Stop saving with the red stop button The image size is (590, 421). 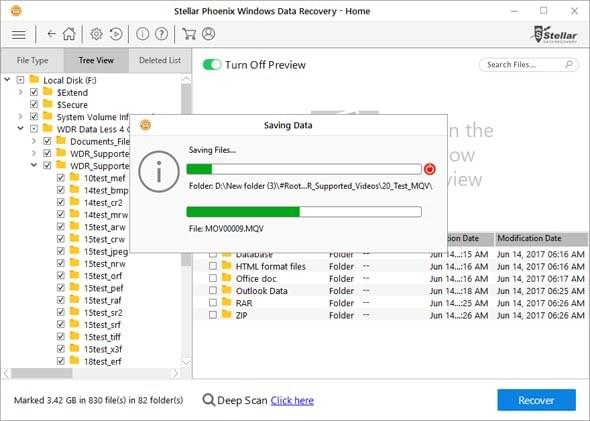pyautogui.click(x=430, y=169)
